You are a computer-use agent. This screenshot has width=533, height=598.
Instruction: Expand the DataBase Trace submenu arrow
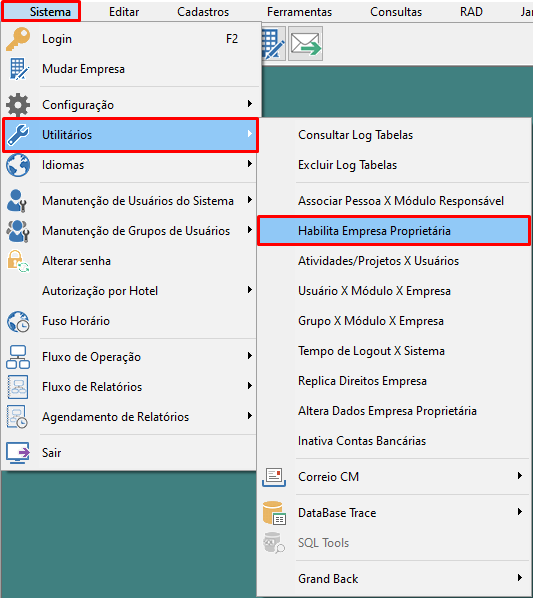tap(520, 512)
